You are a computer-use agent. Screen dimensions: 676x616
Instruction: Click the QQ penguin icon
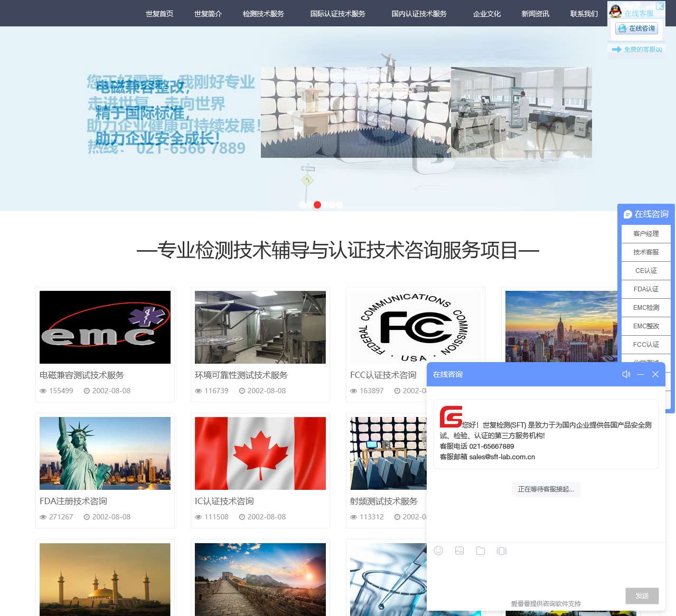point(615,11)
